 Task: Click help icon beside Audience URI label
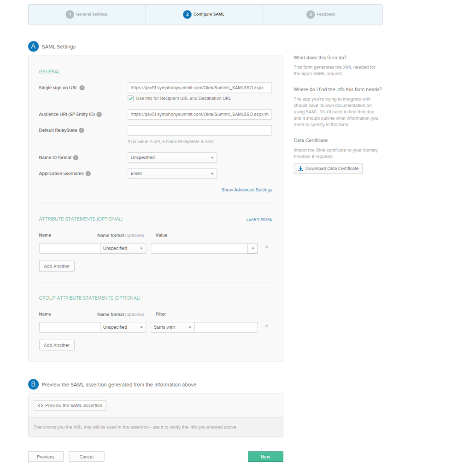(x=99, y=115)
